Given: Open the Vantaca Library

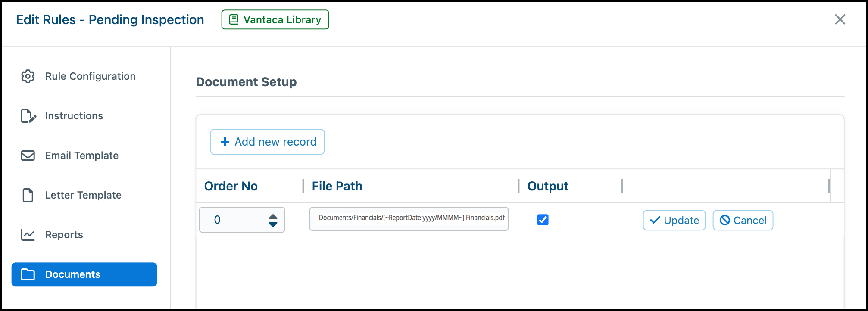Looking at the screenshot, I should tap(275, 20).
